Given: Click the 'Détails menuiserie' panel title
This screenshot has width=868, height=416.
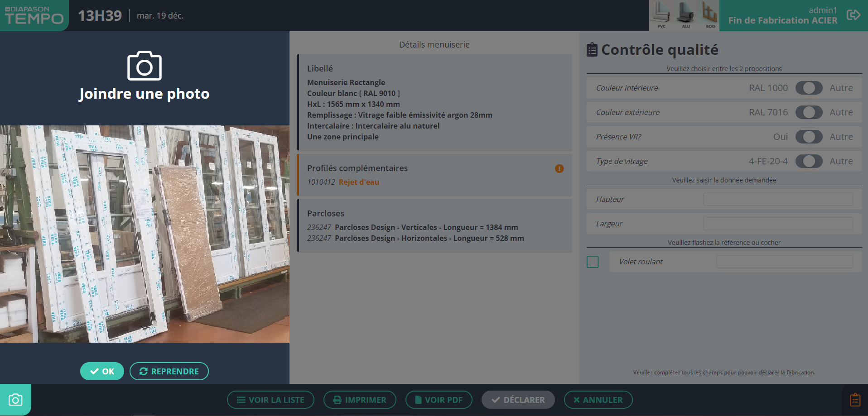Looking at the screenshot, I should point(434,45).
